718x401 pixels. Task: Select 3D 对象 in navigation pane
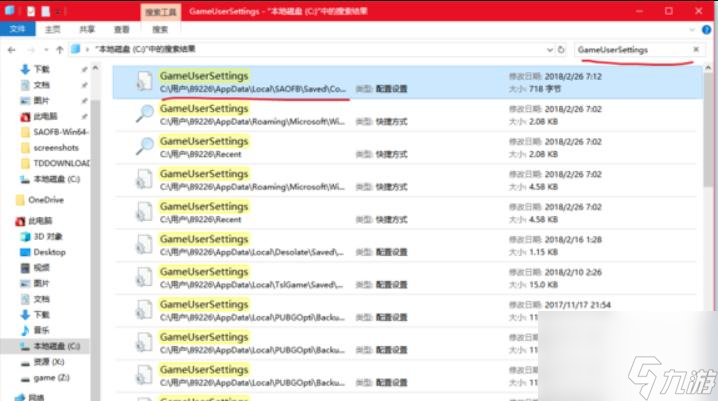click(48, 236)
